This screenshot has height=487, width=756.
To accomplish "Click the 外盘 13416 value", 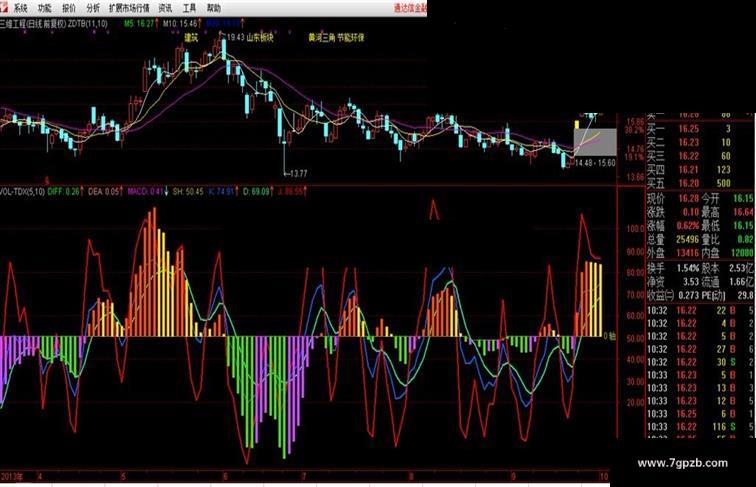I will pyautogui.click(x=673, y=253).
